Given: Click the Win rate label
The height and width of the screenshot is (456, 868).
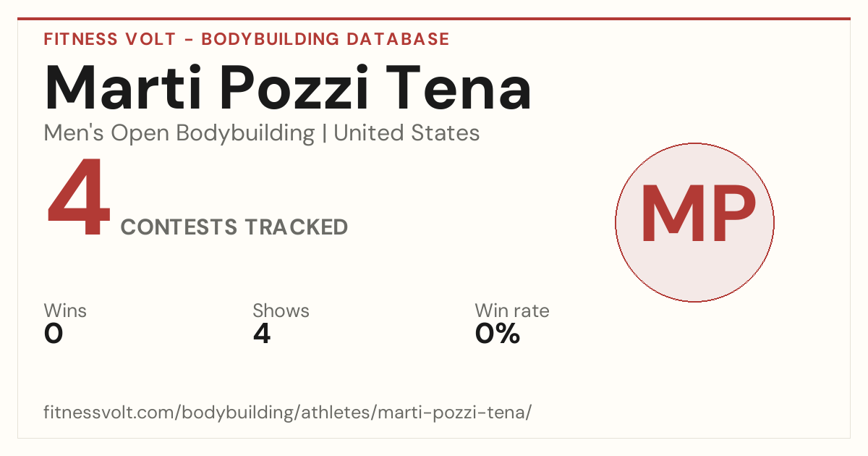Looking at the screenshot, I should point(512,311).
